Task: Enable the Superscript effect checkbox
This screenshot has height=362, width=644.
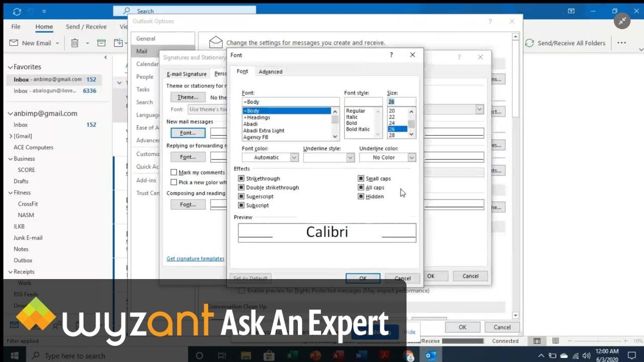Action: click(x=242, y=197)
